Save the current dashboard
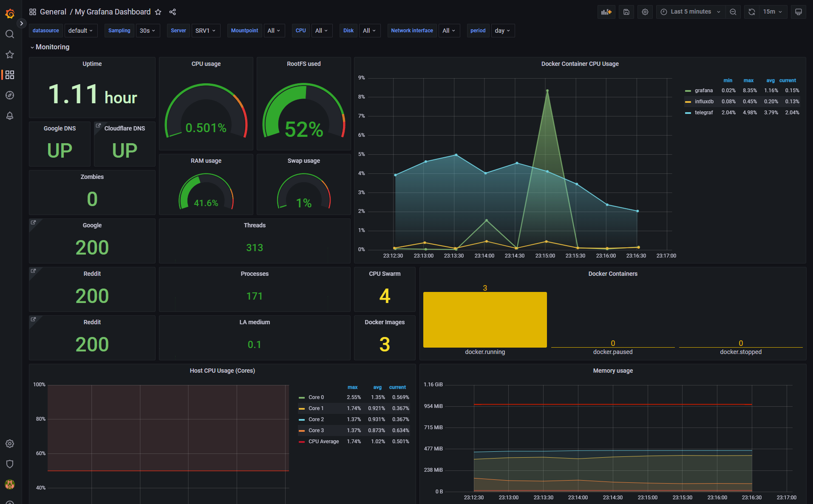Screen dimensions: 813x504 coord(626,11)
